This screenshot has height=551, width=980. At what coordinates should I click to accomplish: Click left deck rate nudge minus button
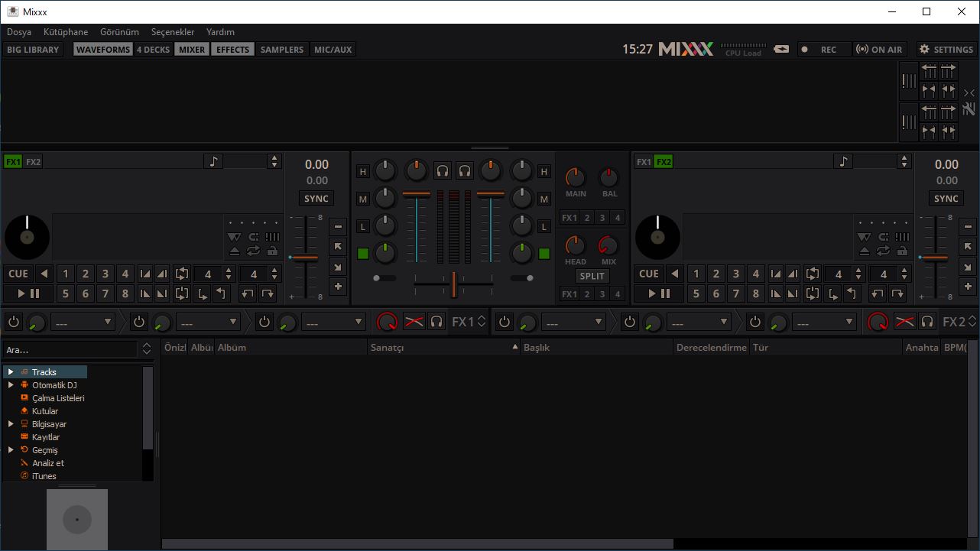338,227
